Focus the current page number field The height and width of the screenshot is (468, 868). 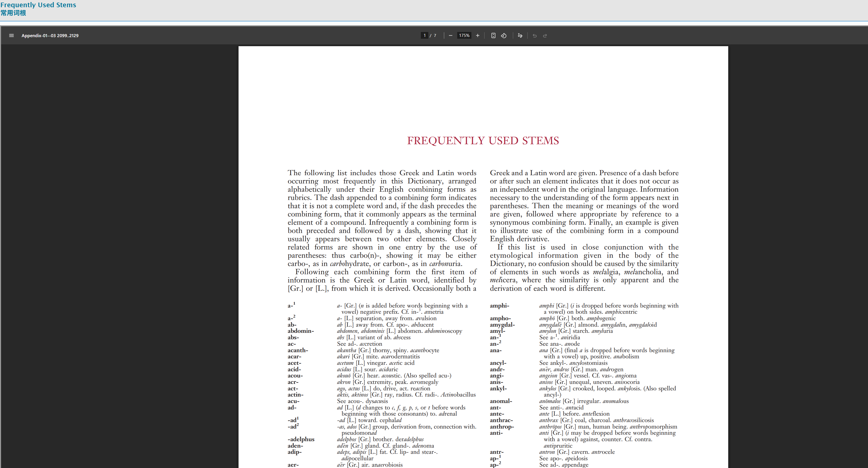(x=424, y=35)
